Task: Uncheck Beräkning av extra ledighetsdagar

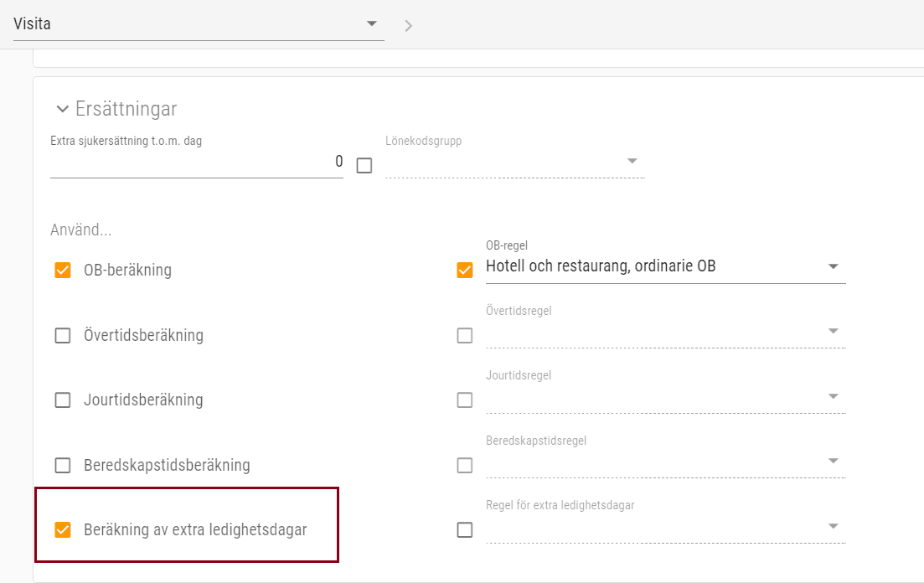Action: pyautogui.click(x=63, y=529)
